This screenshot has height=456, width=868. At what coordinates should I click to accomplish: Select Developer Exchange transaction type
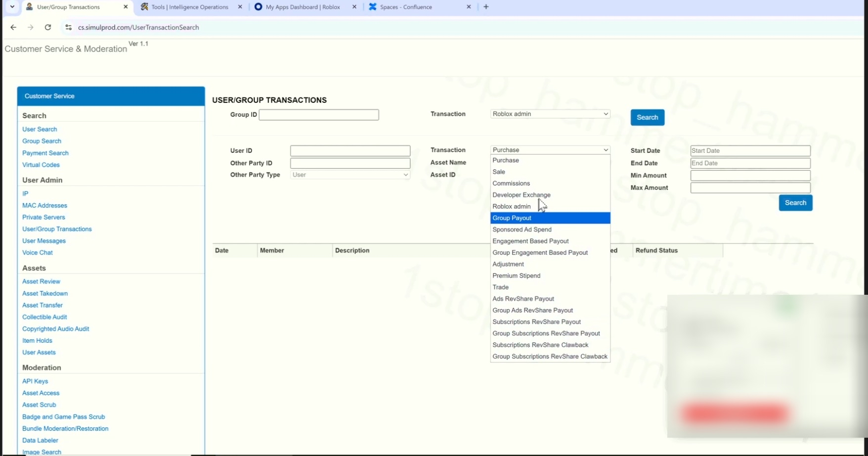550,195
